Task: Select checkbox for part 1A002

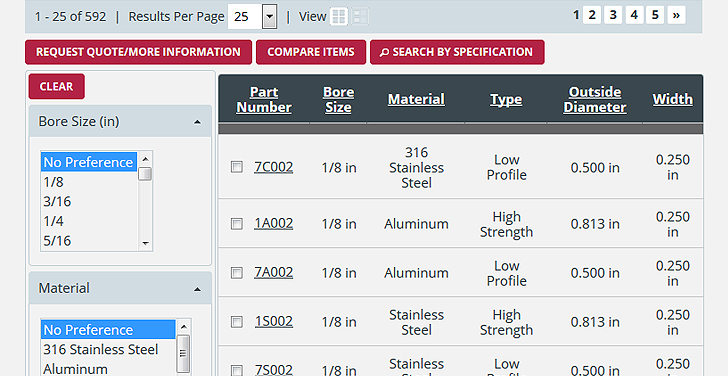Action: pos(237,224)
